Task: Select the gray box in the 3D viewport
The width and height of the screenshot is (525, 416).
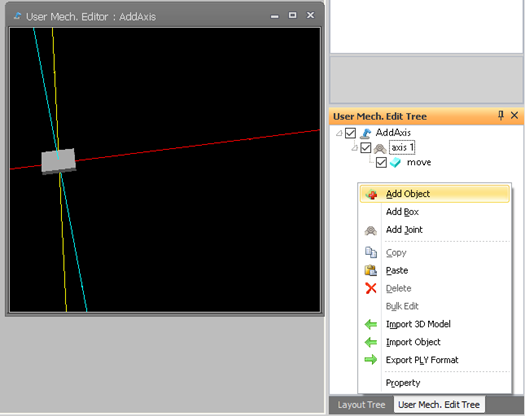Action: 58,161
